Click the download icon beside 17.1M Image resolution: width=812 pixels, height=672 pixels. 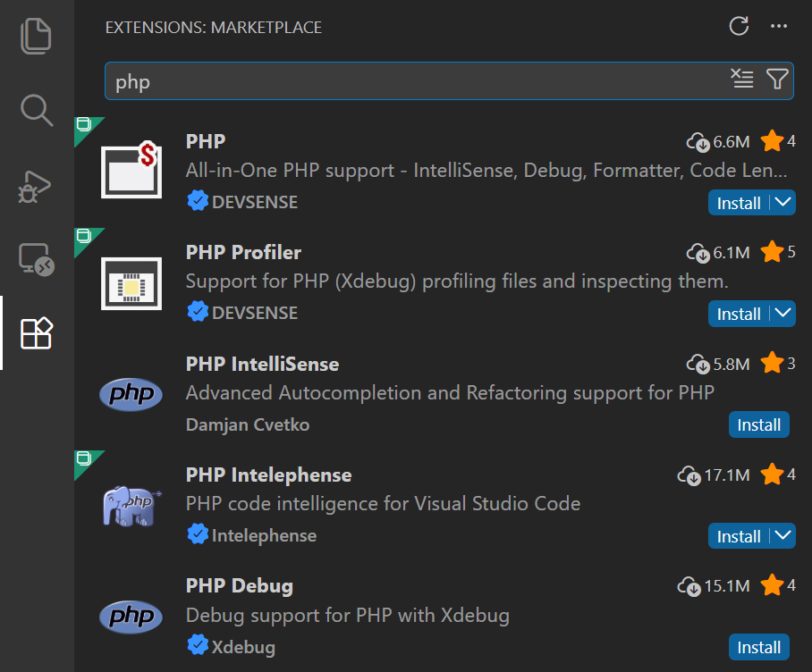(x=689, y=475)
